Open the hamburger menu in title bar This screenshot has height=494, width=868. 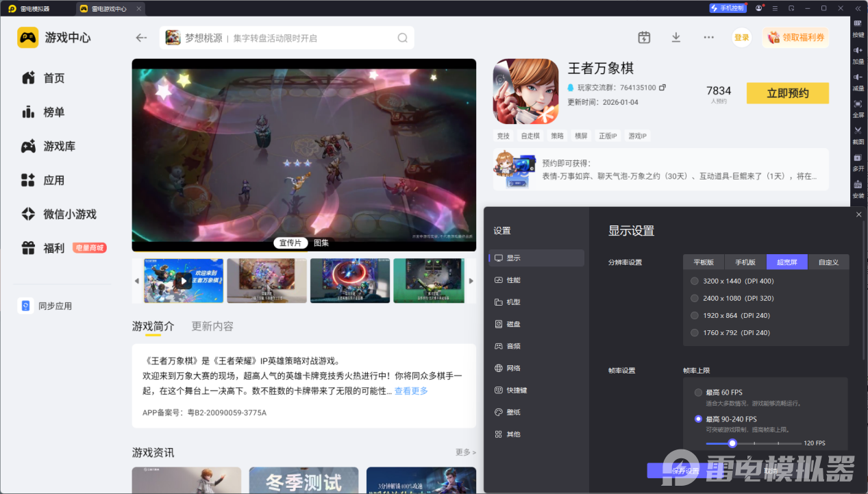(x=775, y=8)
